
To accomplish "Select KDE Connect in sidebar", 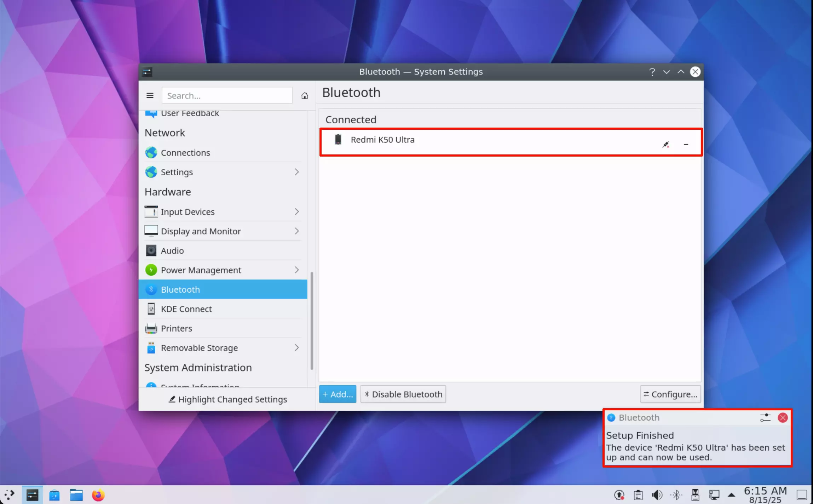I will tap(223, 309).
